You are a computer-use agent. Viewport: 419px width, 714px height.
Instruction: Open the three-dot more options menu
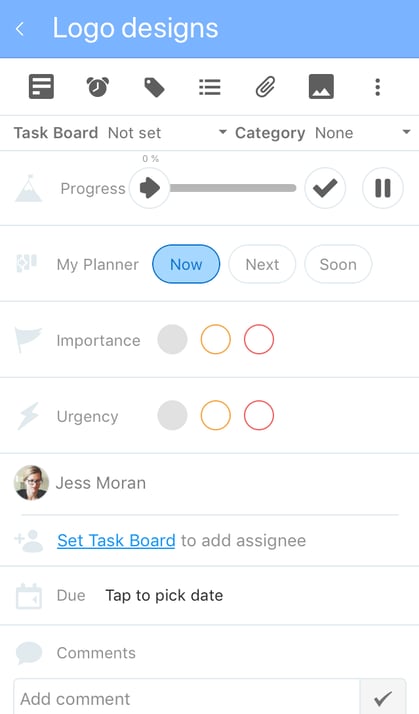coord(378,87)
